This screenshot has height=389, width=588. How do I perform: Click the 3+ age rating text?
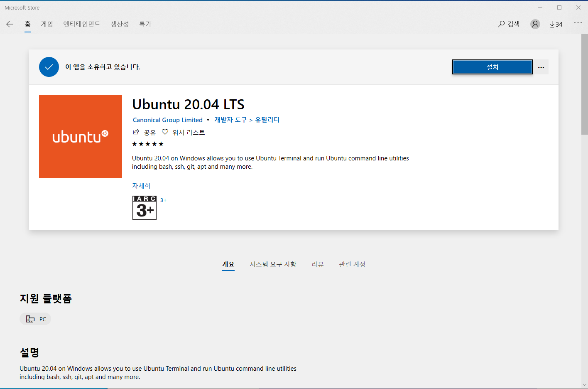coord(163,200)
